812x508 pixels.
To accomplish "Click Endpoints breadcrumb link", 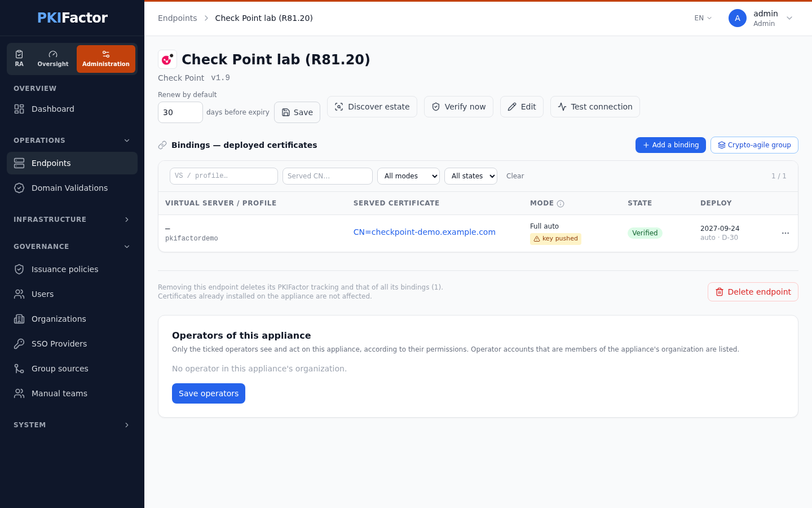I will [178, 18].
